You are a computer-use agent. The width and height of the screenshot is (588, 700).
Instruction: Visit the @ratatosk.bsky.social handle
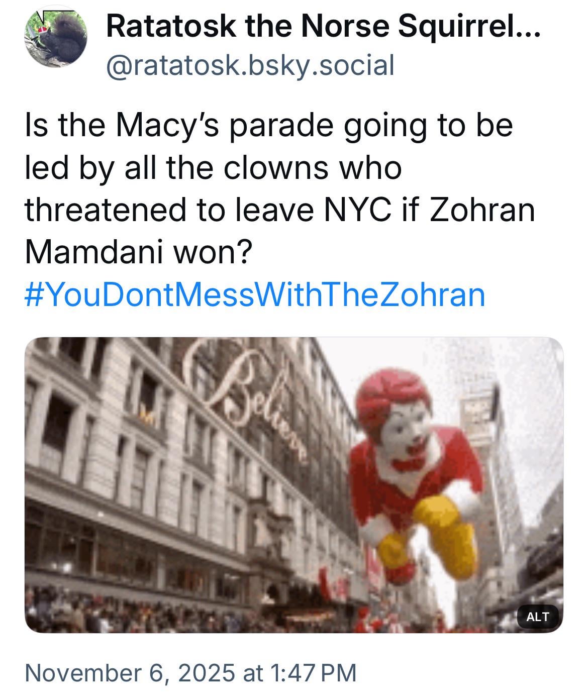[x=250, y=65]
